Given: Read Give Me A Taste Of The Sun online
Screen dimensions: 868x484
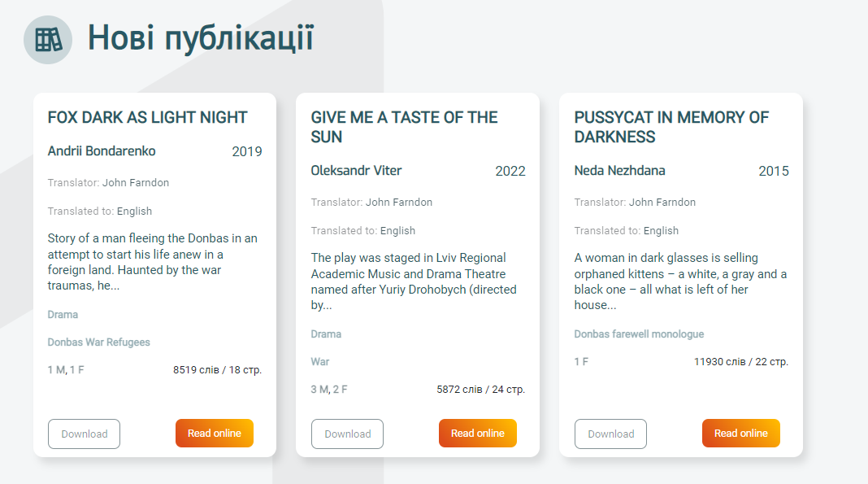Looking at the screenshot, I should (478, 433).
